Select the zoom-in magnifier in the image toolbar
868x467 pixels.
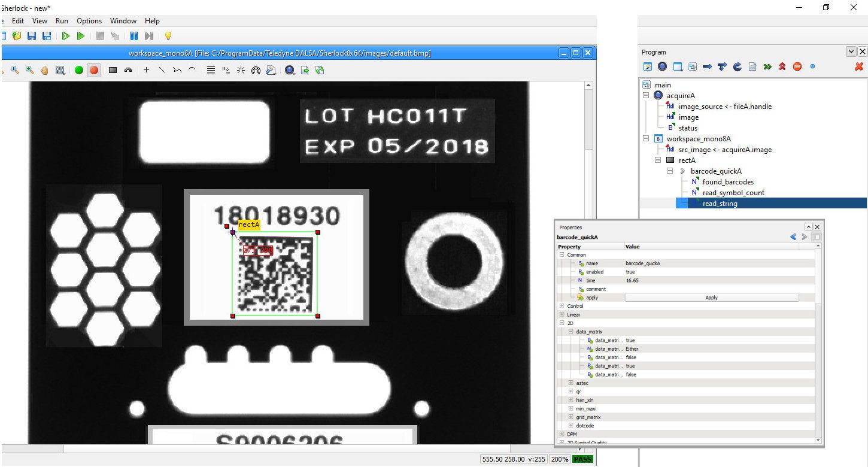tap(29, 70)
